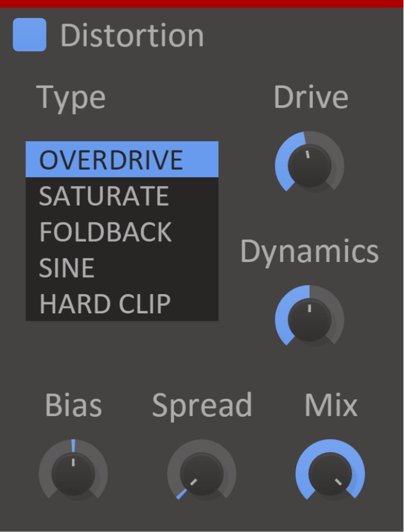Toggle the Distortion enable square

coord(30,35)
